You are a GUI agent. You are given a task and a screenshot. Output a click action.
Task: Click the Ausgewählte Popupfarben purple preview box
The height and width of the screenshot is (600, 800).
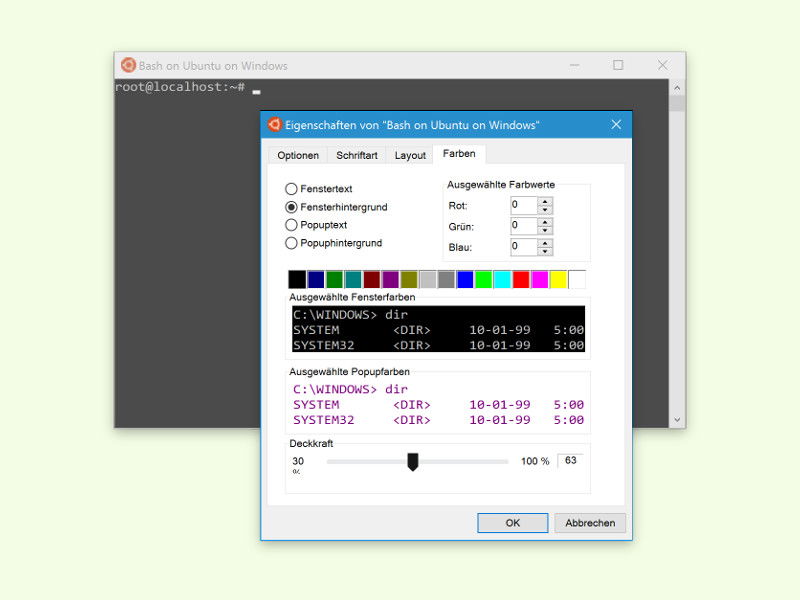tap(438, 404)
